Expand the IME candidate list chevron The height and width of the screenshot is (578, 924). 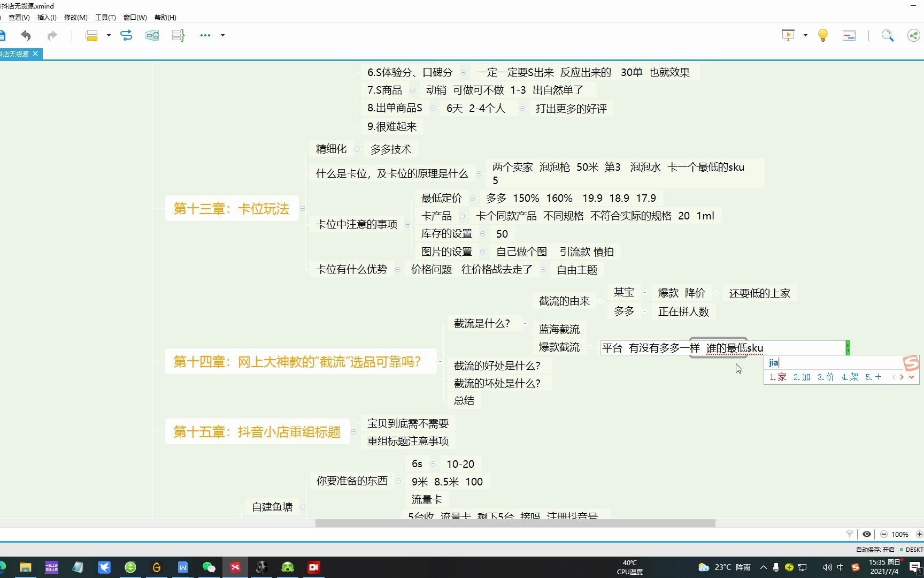coord(911,377)
